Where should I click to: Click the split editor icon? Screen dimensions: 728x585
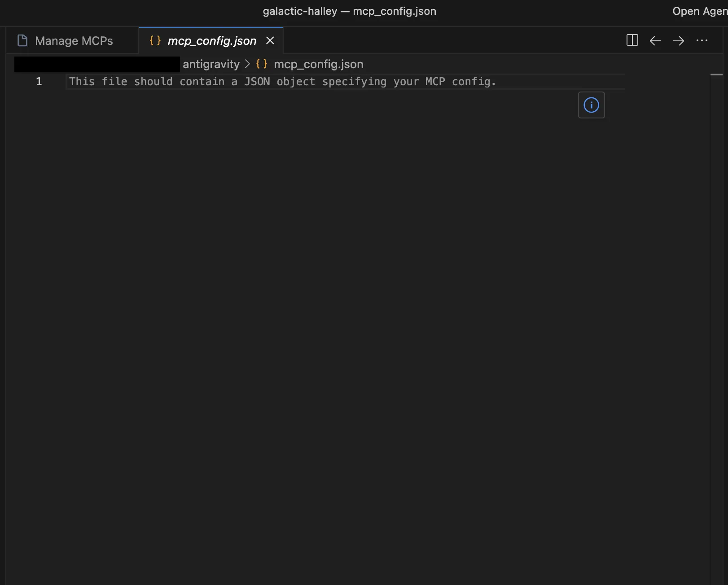coord(632,40)
